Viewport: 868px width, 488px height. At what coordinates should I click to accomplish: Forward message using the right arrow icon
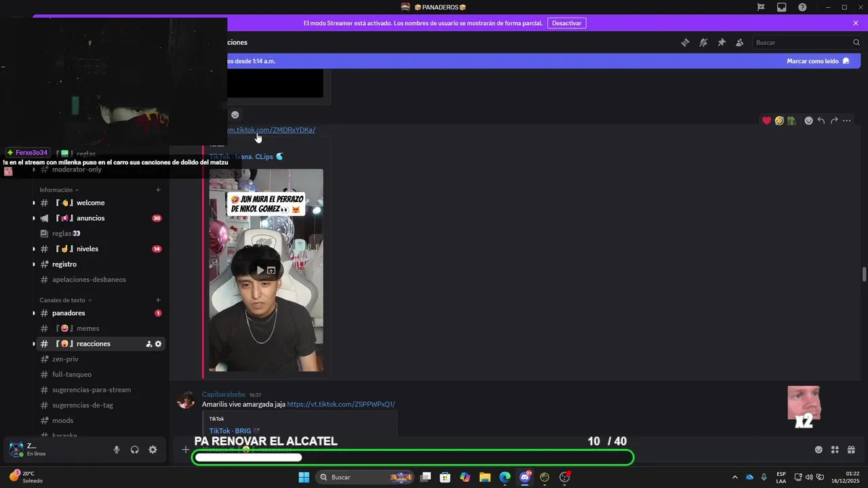point(834,121)
